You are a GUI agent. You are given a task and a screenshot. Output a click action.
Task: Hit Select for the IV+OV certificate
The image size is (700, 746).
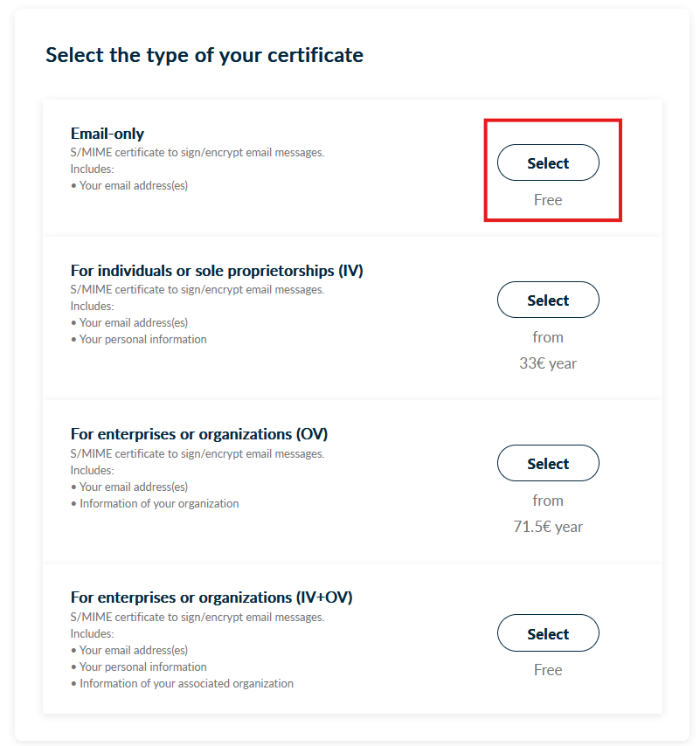pos(548,633)
